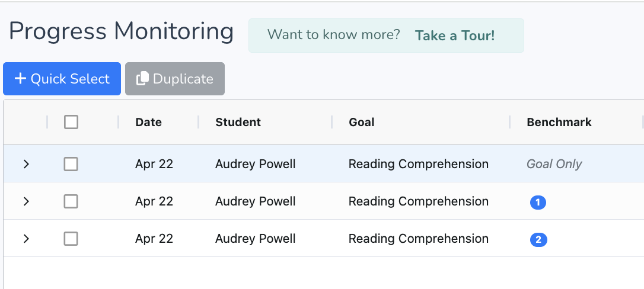
Task: Sort by the Date column header
Action: point(148,122)
